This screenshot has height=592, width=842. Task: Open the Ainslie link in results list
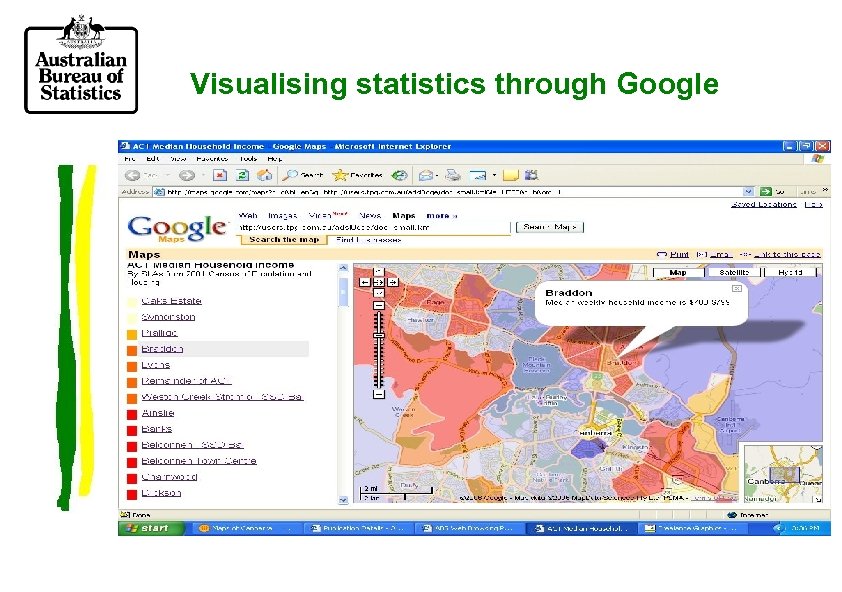158,413
